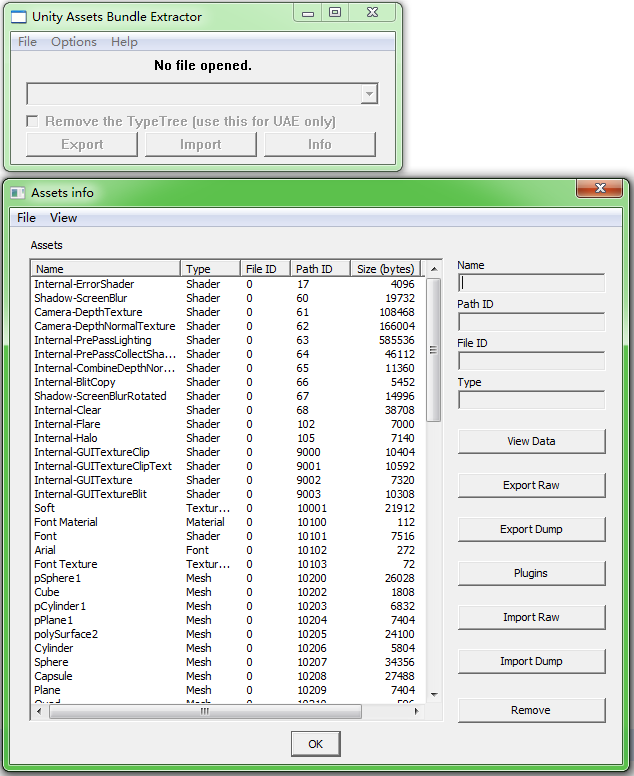This screenshot has height=776, width=634.
Task: Select the Plane mesh row
Action: coord(228,690)
